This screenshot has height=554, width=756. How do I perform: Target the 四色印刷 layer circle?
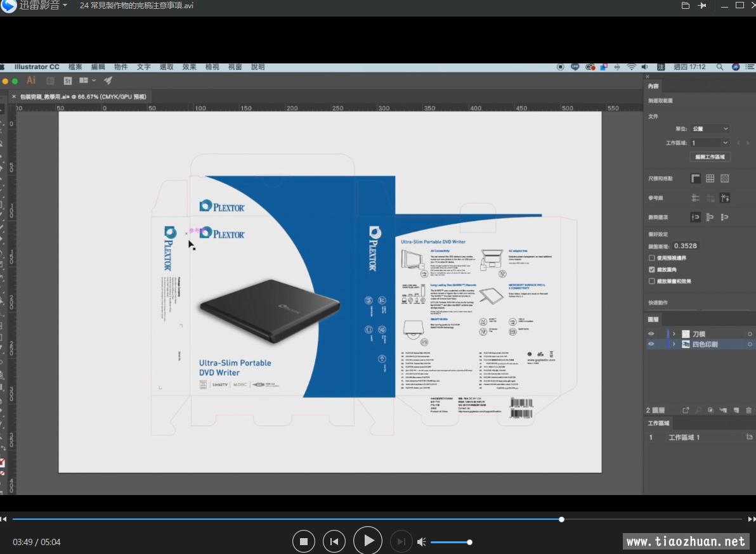(x=750, y=344)
